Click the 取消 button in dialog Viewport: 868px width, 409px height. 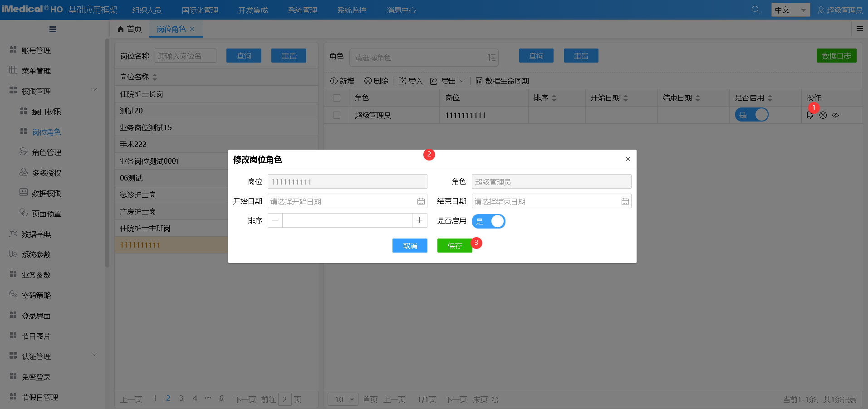tap(410, 246)
